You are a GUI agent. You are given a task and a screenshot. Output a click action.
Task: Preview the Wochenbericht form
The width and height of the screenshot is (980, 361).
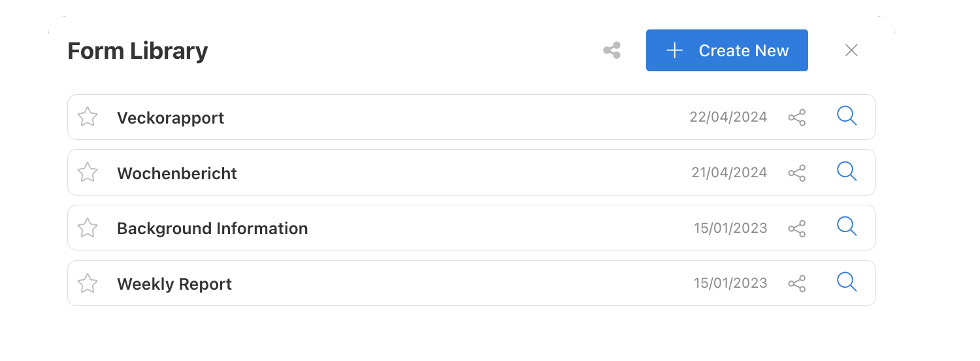click(847, 172)
